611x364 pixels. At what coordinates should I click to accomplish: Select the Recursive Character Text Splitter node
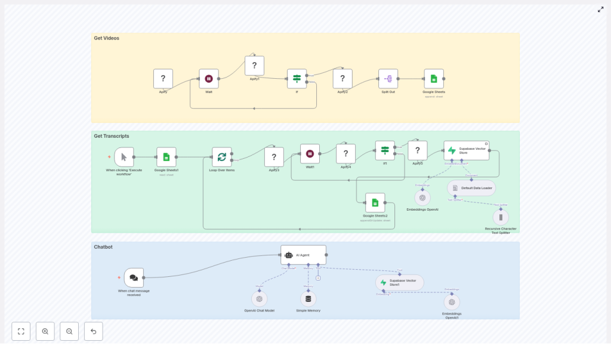pos(501,217)
